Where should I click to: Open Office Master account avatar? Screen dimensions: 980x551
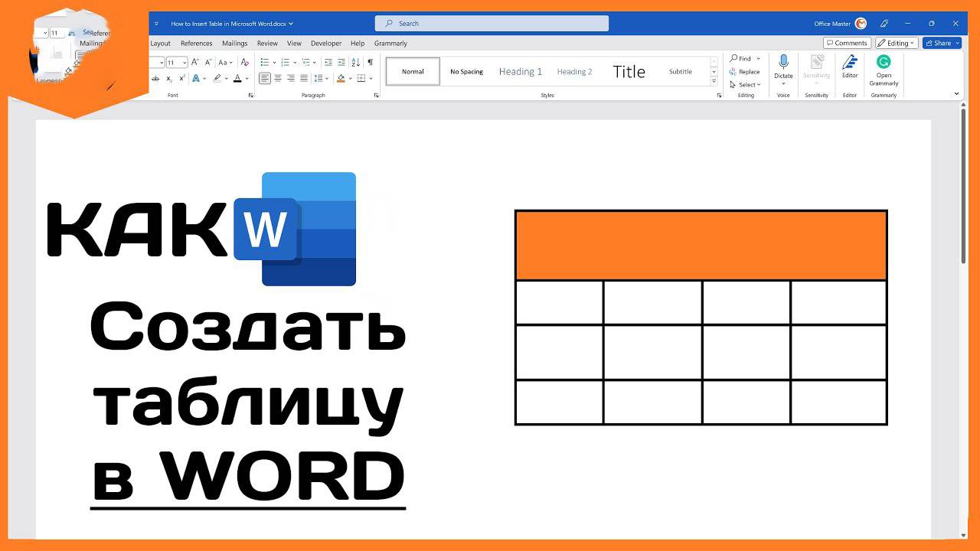[861, 24]
